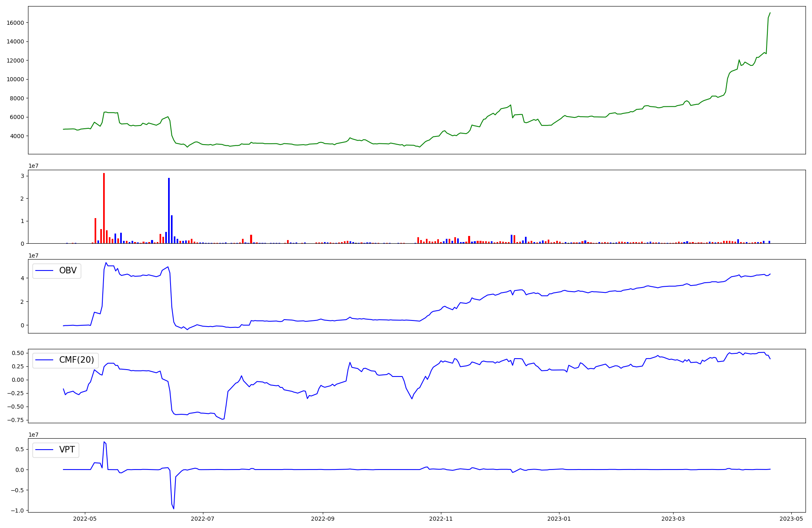The height and width of the screenshot is (528, 812).
Task: Click the 4000 price axis label
Action: click(17, 136)
